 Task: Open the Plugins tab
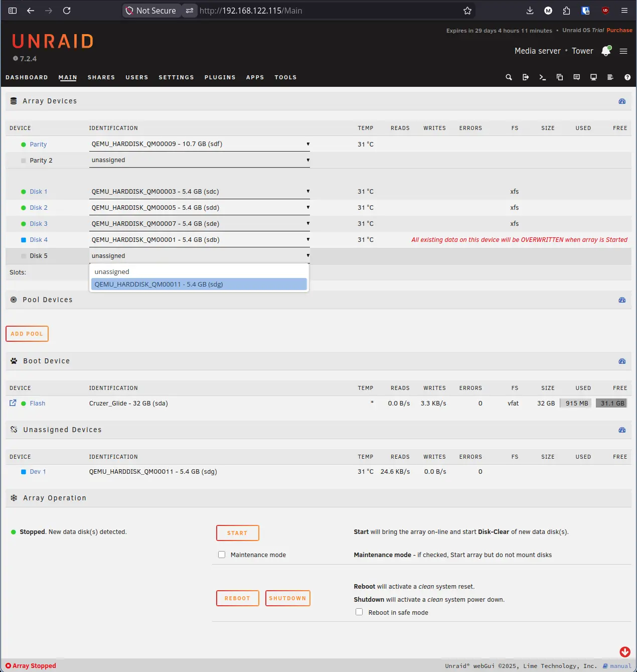pos(220,77)
